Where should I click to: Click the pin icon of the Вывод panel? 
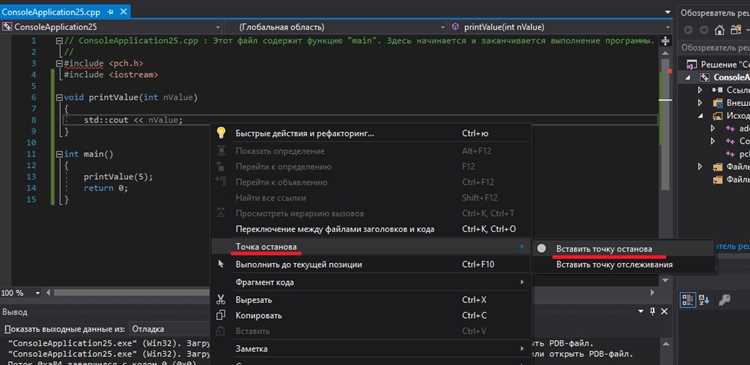652,311
